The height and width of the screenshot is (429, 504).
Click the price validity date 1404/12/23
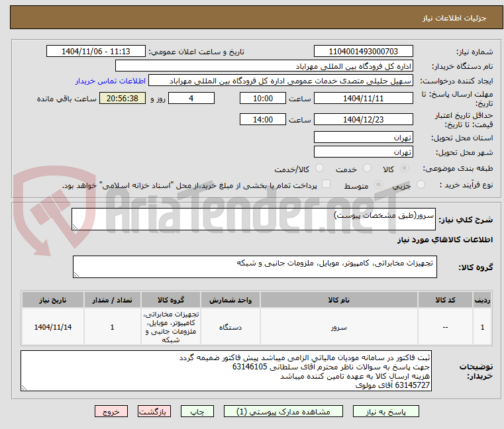[363, 119]
